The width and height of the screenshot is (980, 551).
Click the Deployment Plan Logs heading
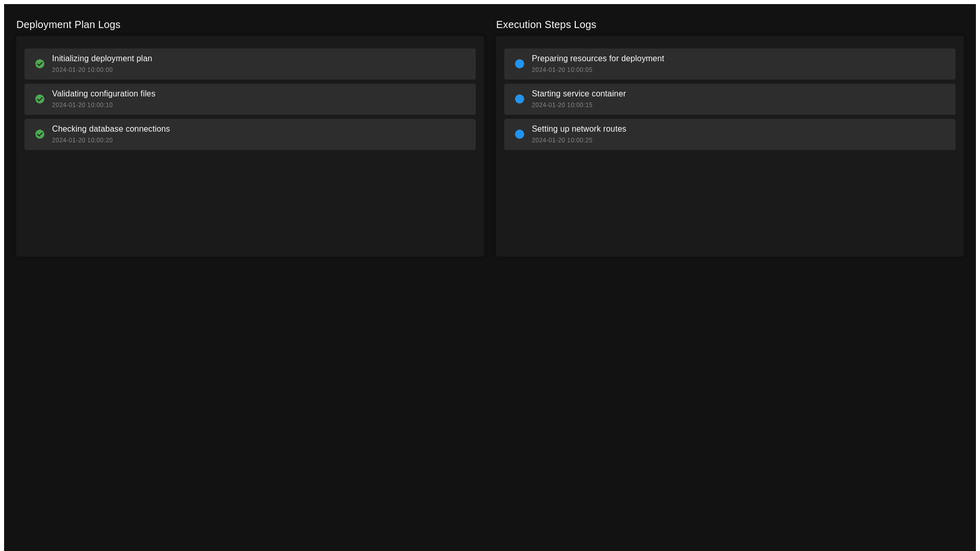click(68, 24)
